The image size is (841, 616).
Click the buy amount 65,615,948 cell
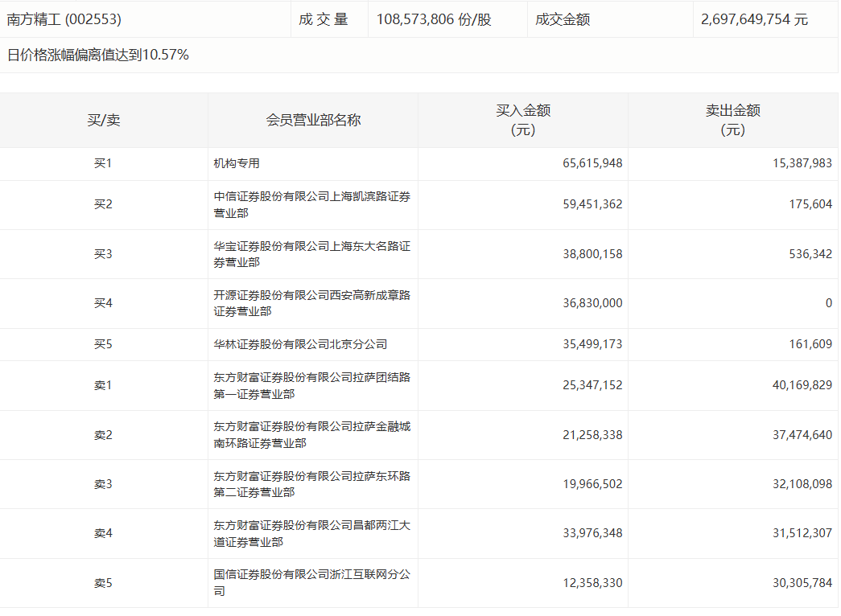pos(592,163)
